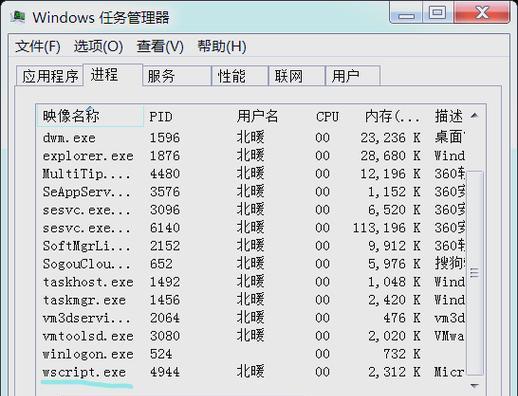Switch to the 用户 tab

pyautogui.click(x=353, y=76)
